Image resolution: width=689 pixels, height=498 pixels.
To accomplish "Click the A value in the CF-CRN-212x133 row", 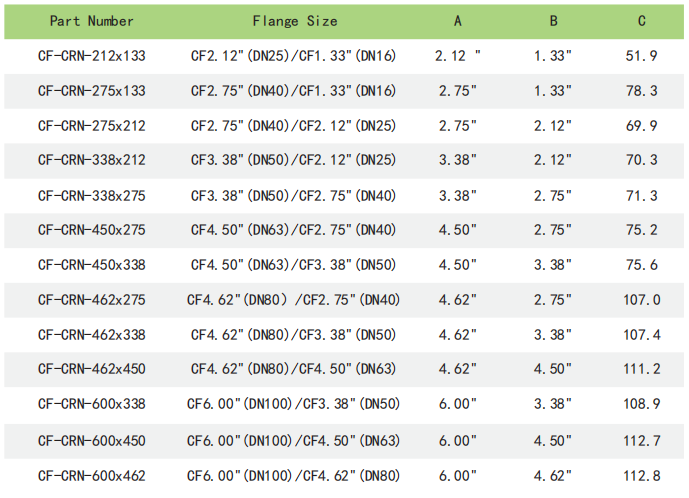I will 458,56.
